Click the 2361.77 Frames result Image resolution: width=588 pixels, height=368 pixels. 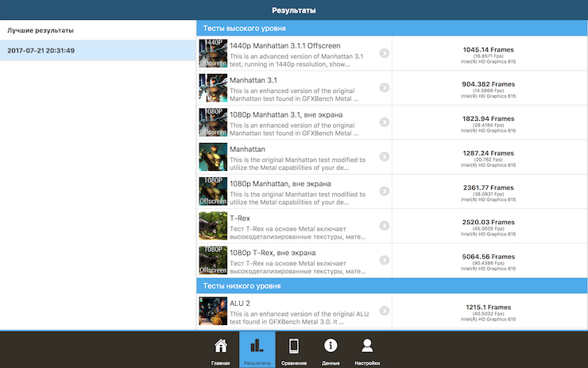[488, 188]
